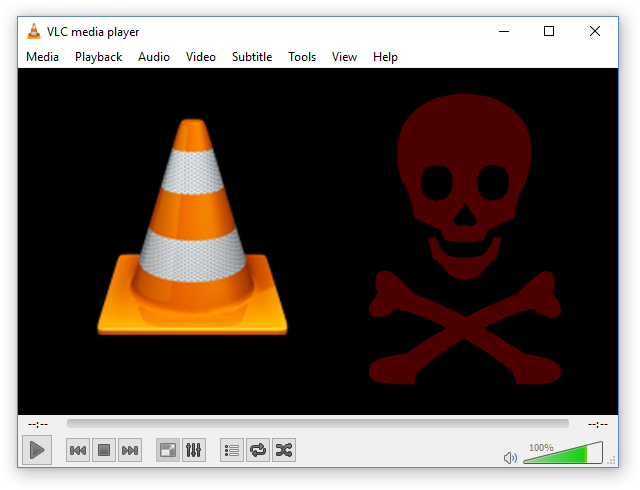Mute audio with the speaker icon
640x490 pixels.
click(510, 458)
